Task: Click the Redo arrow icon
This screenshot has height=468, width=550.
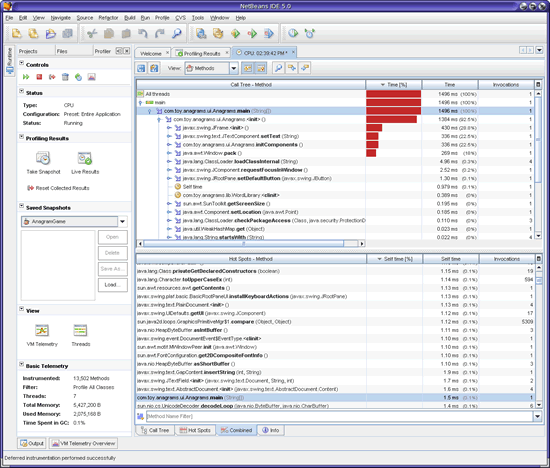Action: tap(160, 33)
